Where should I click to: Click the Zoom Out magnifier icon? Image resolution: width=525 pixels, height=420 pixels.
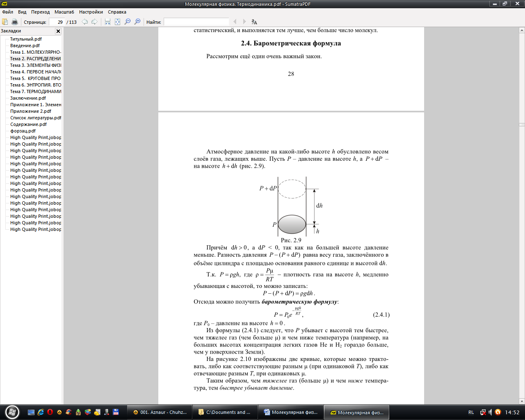point(128,22)
